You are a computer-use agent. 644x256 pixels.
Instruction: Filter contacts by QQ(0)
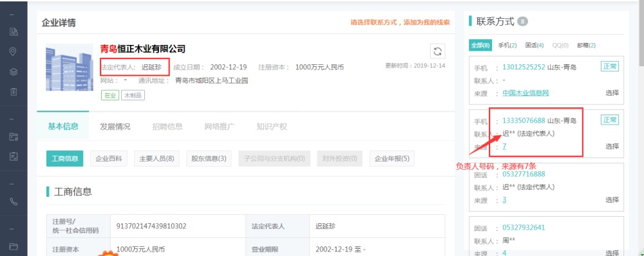click(x=560, y=46)
